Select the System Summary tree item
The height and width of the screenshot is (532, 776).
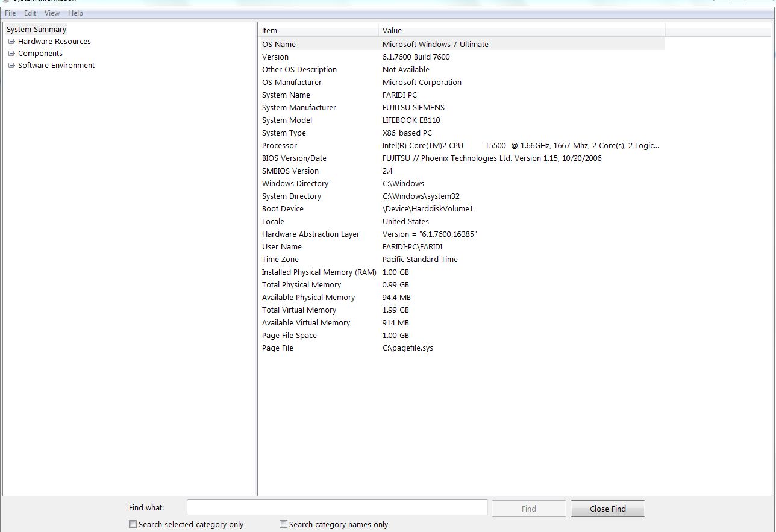click(36, 29)
